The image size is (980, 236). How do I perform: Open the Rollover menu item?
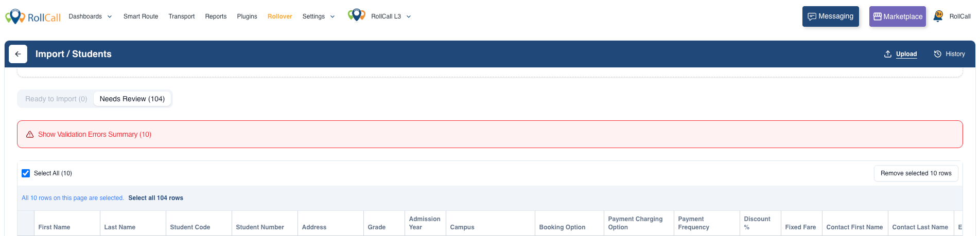pos(279,16)
